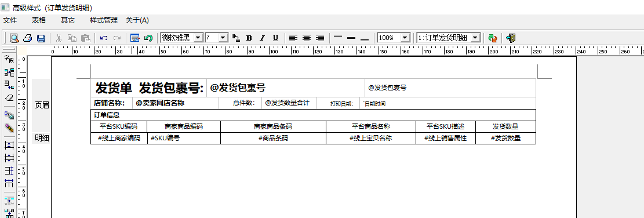
Task: Open the 关于(A) menu
Action: pos(137,20)
